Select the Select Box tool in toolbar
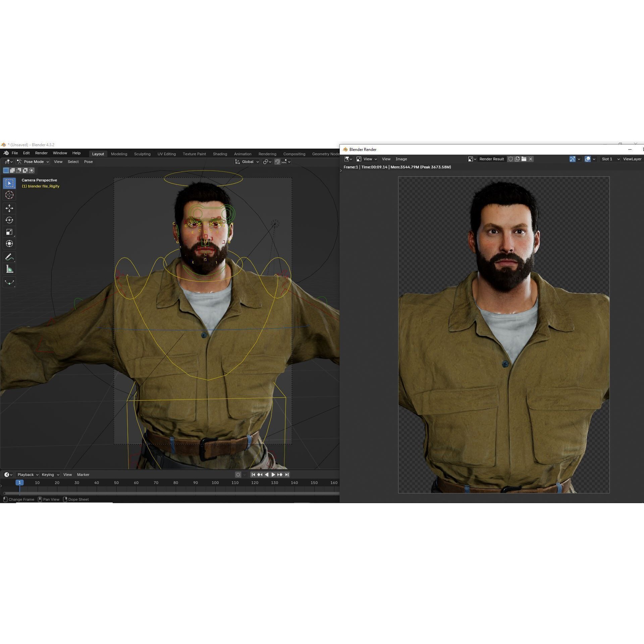Viewport: 644px width, 644px height. [x=9, y=183]
